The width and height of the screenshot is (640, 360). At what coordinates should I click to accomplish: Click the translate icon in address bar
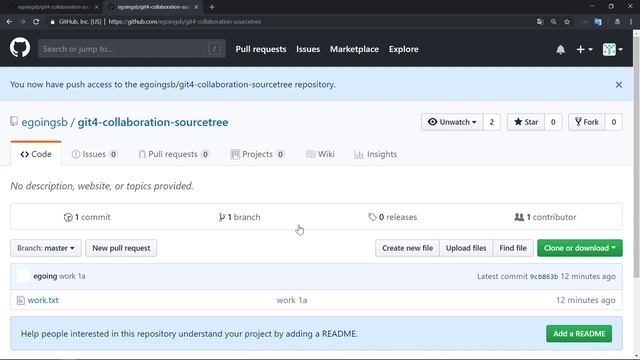(x=540, y=22)
